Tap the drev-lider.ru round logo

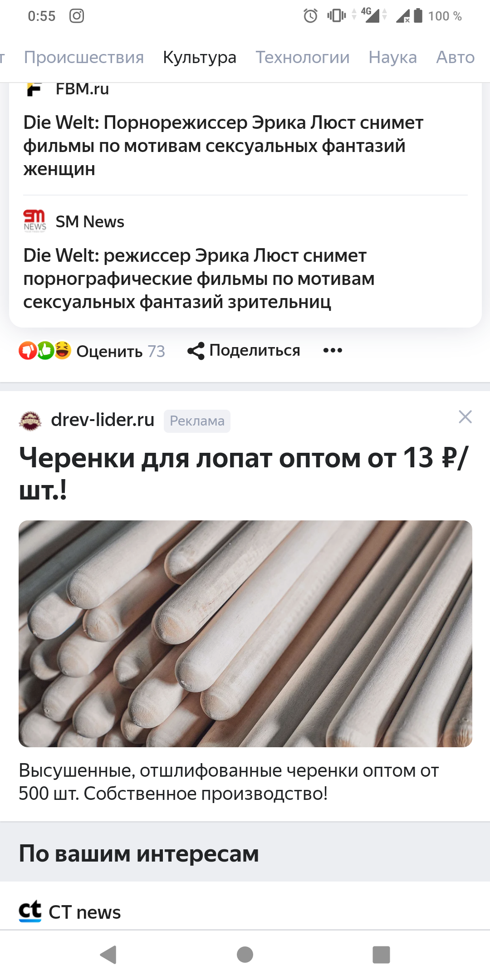pyautogui.click(x=30, y=420)
